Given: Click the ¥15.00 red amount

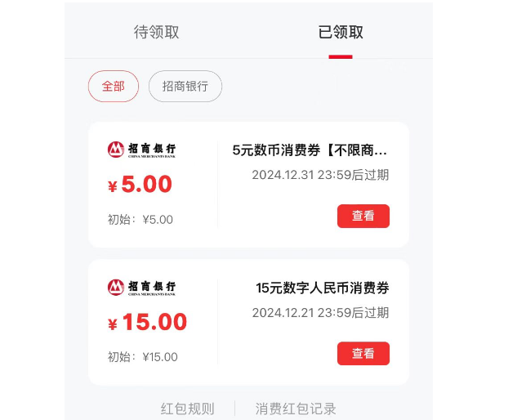Looking at the screenshot, I should (x=147, y=322).
